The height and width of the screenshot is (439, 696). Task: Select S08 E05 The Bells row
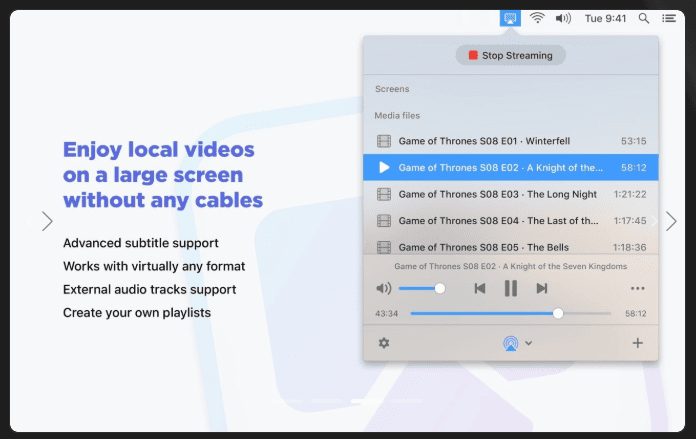(510, 246)
